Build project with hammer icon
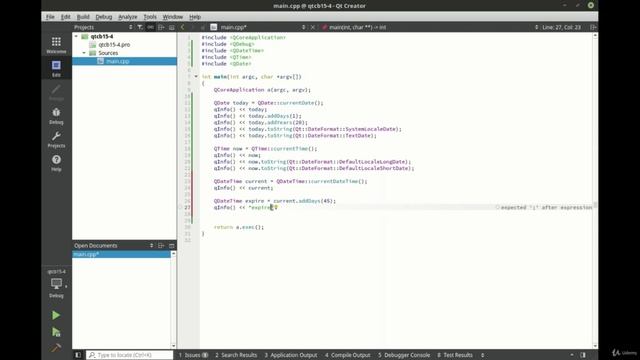 (56, 348)
